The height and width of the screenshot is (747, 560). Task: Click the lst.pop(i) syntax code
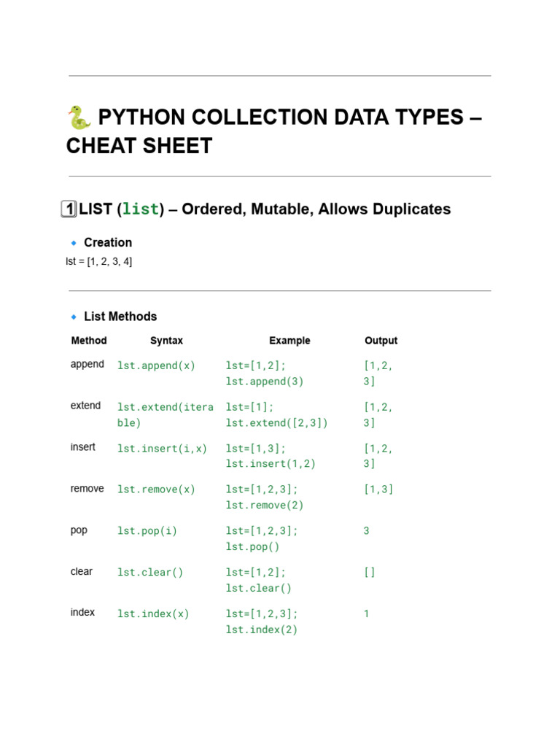(x=147, y=531)
